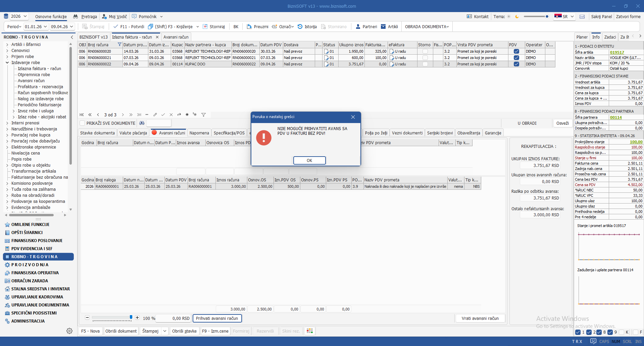Screen dimensions: 644x346
Task: Toggle PDV checkbox for invoice RN006000022
Action: pyautogui.click(x=516, y=64)
